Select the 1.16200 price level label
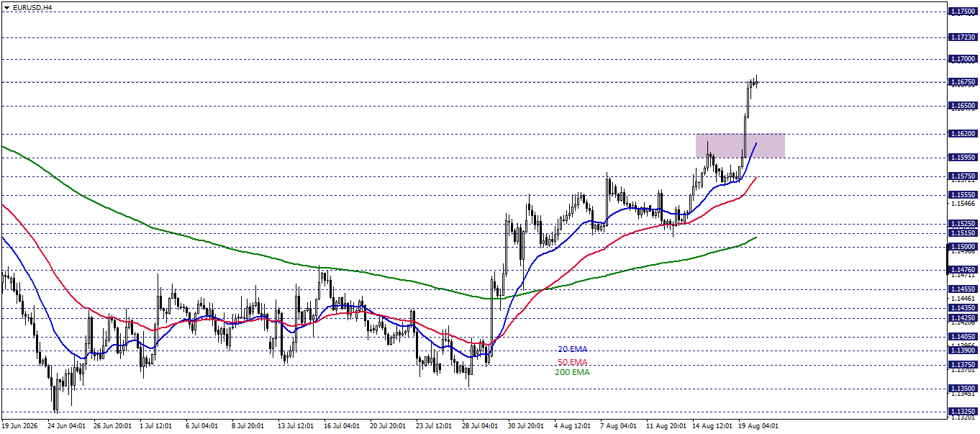Viewport: 980px width, 434px height. pos(963,134)
